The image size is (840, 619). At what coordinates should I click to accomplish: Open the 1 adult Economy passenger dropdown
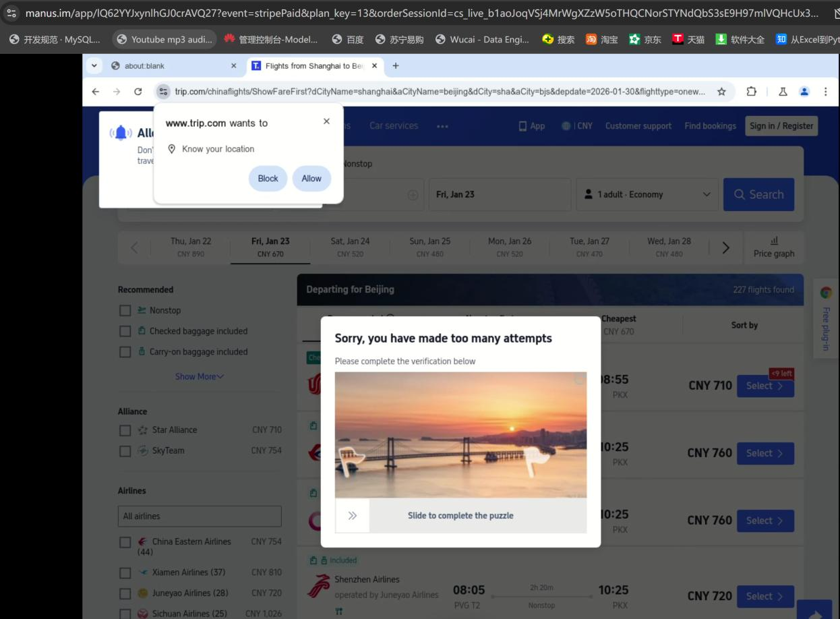coord(647,195)
